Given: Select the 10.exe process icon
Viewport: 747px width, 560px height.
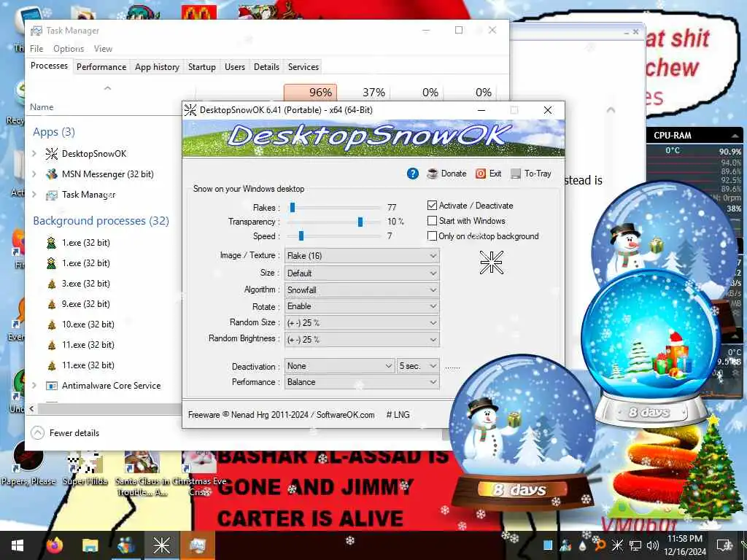Looking at the screenshot, I should point(52,324).
